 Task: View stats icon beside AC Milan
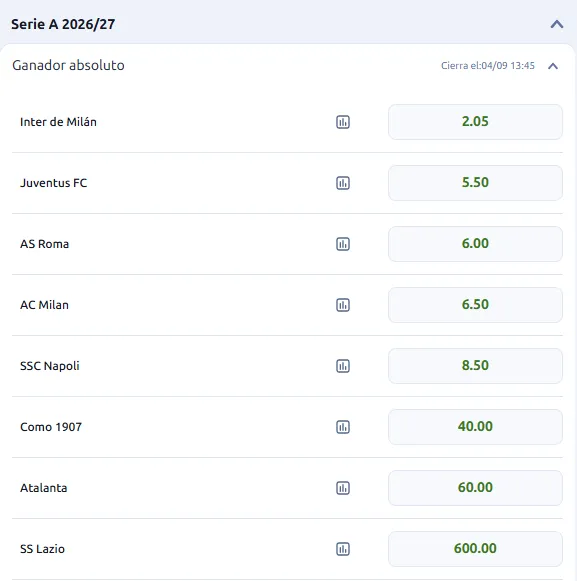(x=343, y=305)
